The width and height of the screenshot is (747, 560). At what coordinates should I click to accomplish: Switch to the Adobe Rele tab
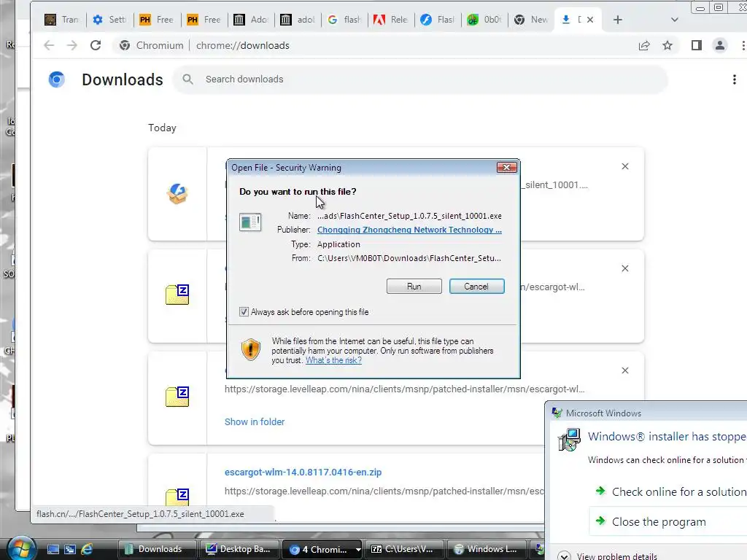(x=391, y=20)
